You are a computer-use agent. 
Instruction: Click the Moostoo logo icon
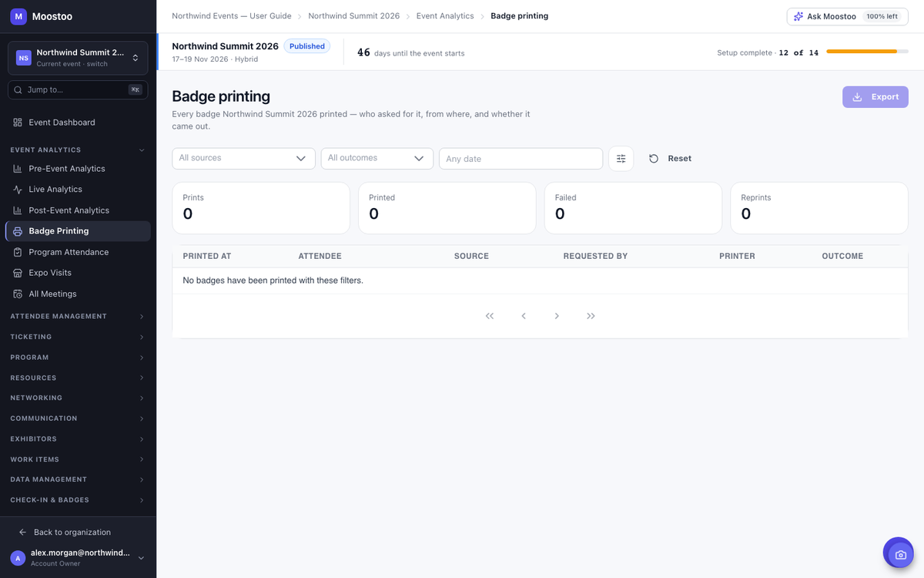click(x=18, y=16)
